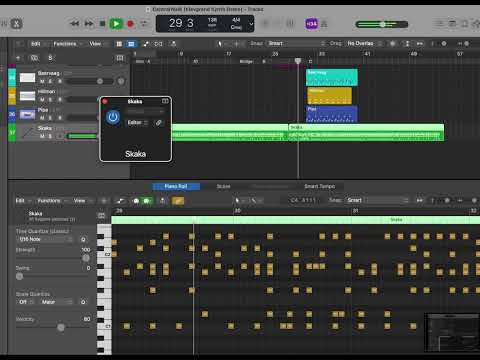The height and width of the screenshot is (360, 480).
Task: Click the Q button beside 1/16 Note
Action: [x=83, y=239]
